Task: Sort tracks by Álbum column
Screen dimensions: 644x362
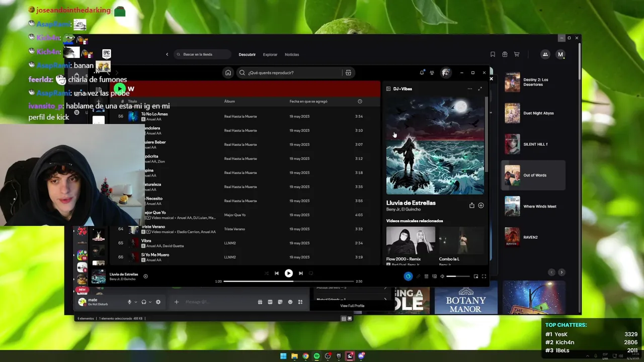Action: click(229, 101)
